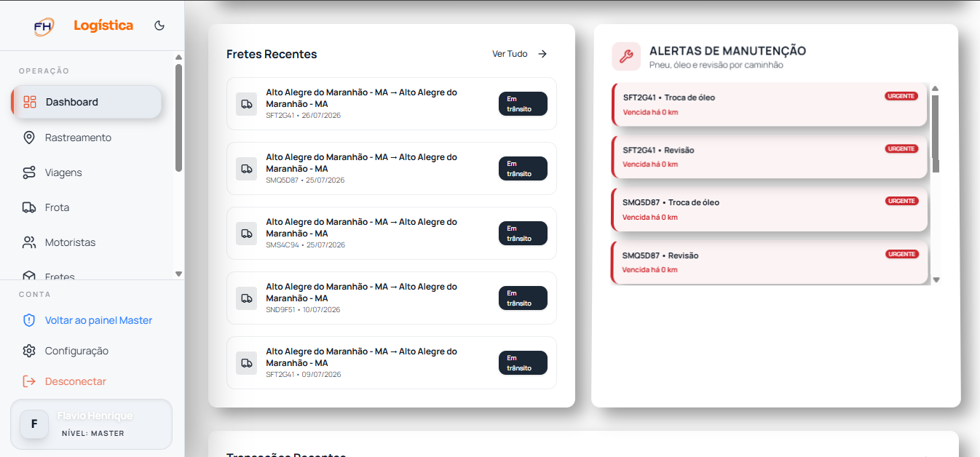Open the Dashboard menu item
The image size is (980, 457).
point(86,102)
